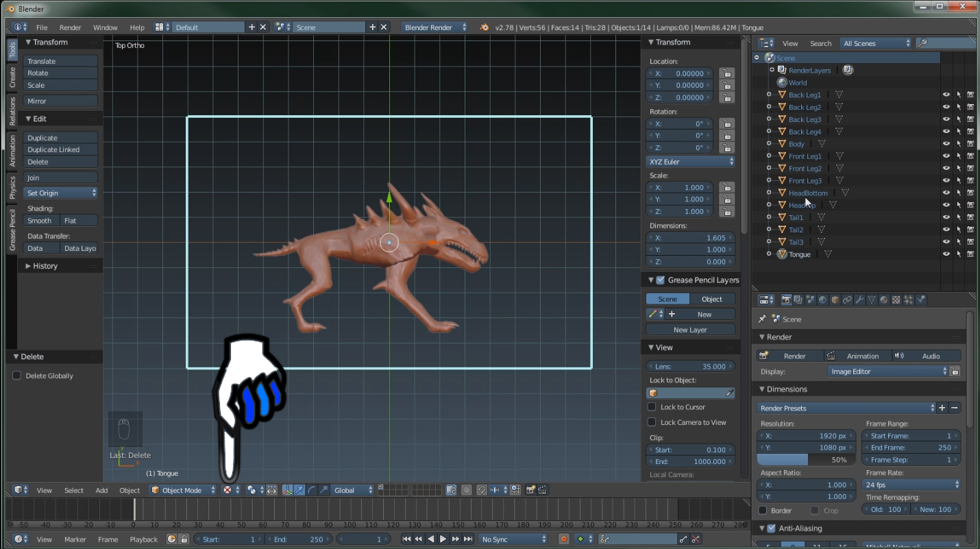This screenshot has height=549, width=980.
Task: Click the Animation render button
Action: [857, 356]
